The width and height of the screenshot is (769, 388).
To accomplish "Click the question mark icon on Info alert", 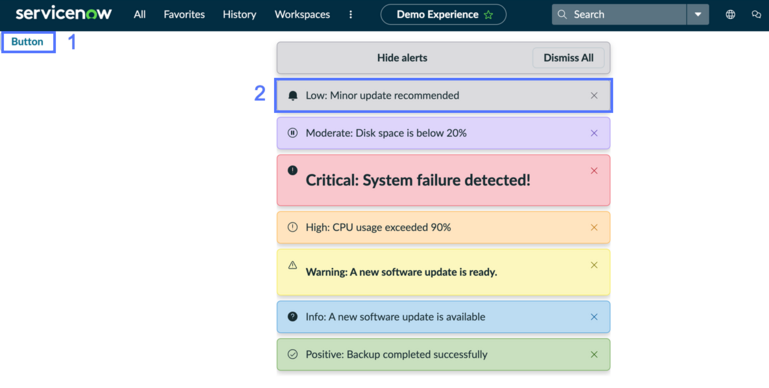I will [x=293, y=316].
